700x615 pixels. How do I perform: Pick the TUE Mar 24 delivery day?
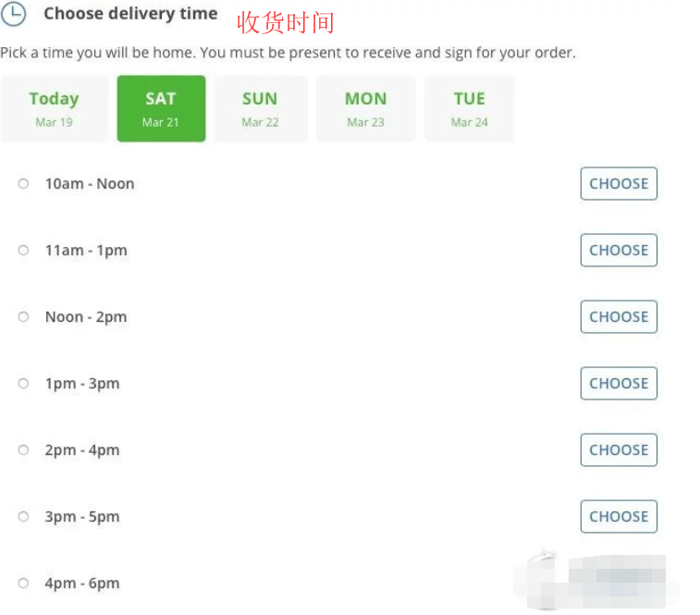click(469, 108)
